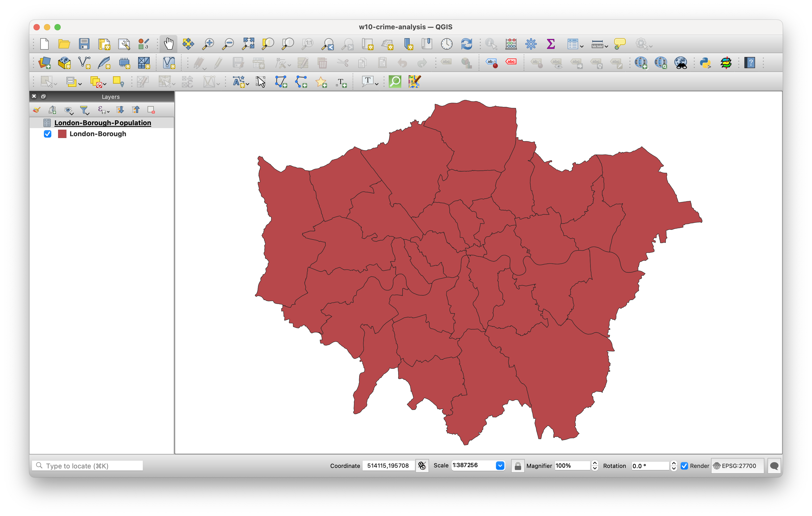The width and height of the screenshot is (812, 516).
Task: Open the log messages speech bubble
Action: tap(774, 466)
